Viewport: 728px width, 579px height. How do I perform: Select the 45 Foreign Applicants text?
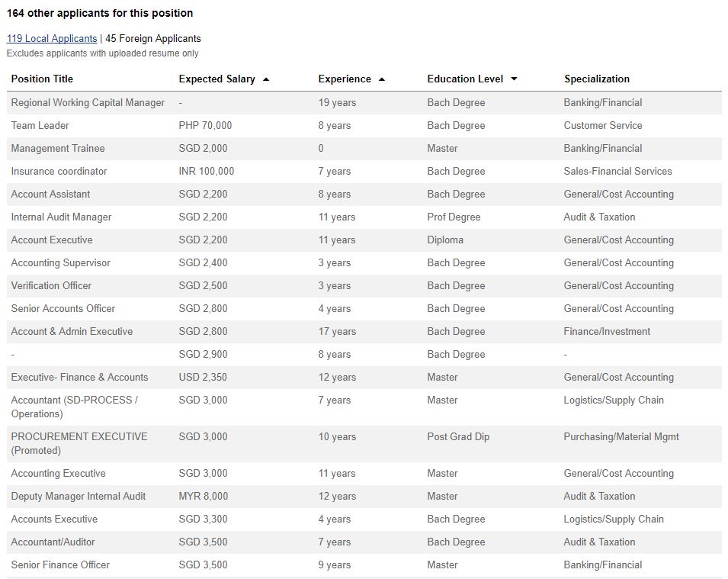coord(153,39)
